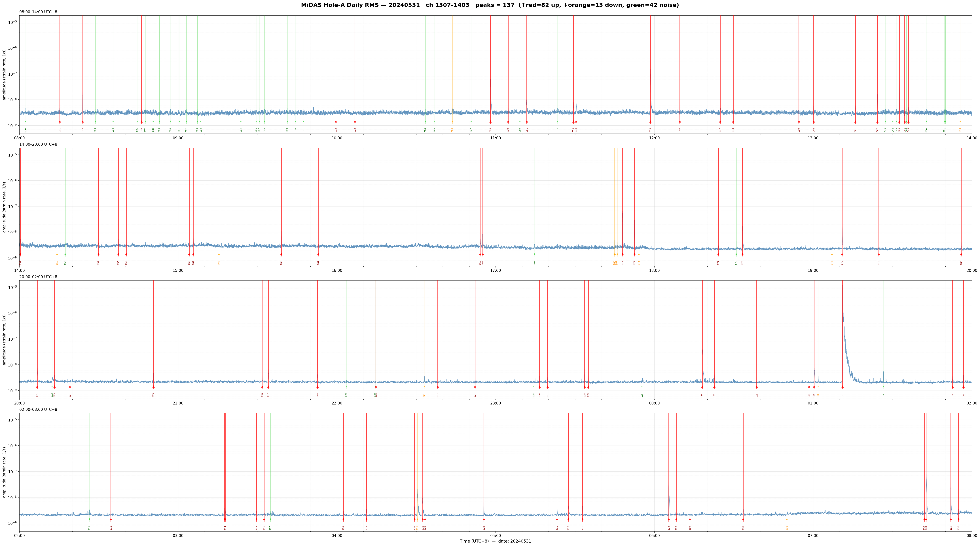The height and width of the screenshot is (546, 980).
Task: Select the red peak marker labeled 103
Action: (x=757, y=387)
